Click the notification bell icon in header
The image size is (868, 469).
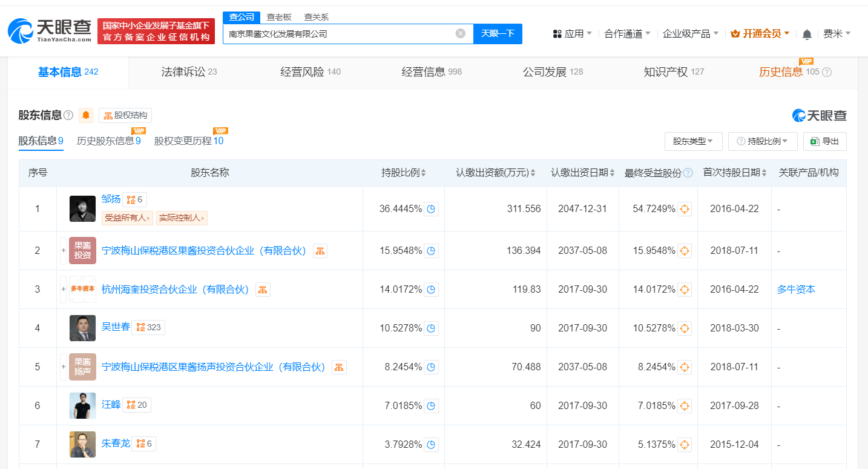tap(807, 35)
